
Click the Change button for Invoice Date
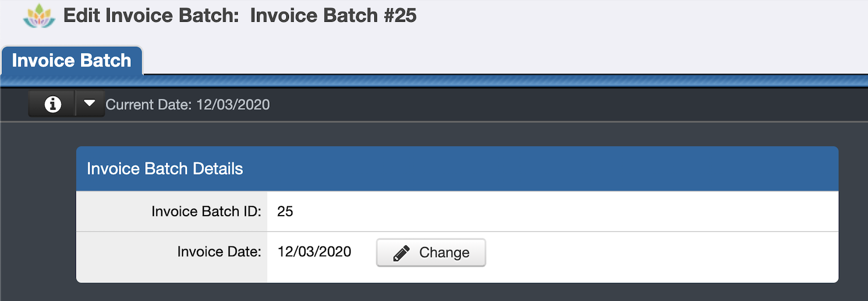(430, 252)
